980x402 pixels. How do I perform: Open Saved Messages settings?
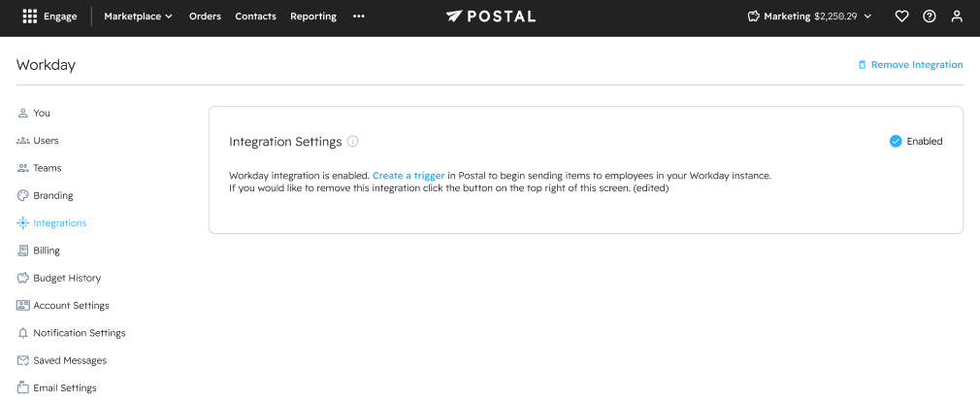point(69,360)
